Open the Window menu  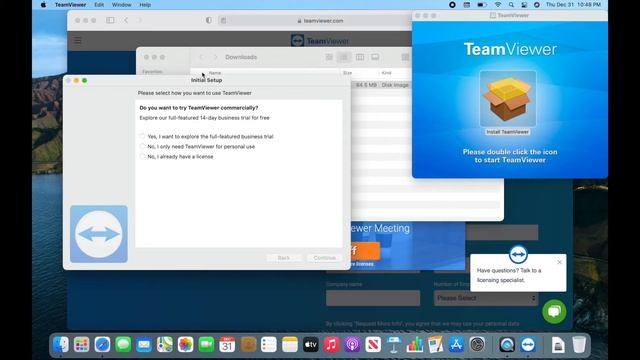point(121,5)
